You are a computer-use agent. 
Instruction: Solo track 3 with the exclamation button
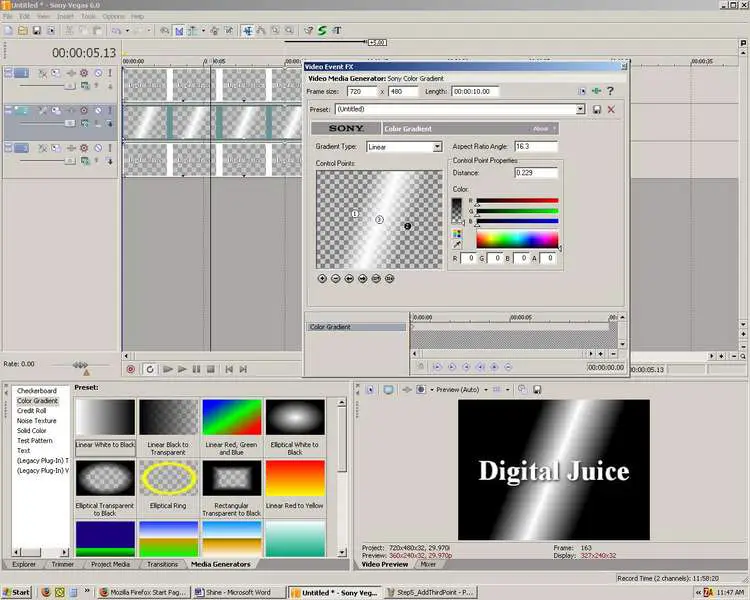[110, 148]
